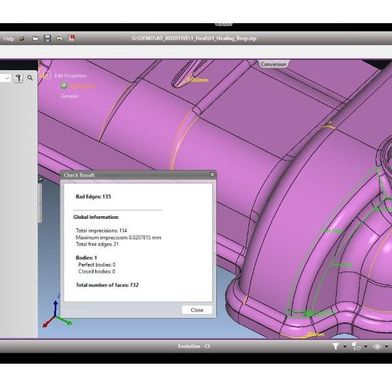Screen dimensions: 392x392
Task: Open the Help menu
Action: click(8, 39)
